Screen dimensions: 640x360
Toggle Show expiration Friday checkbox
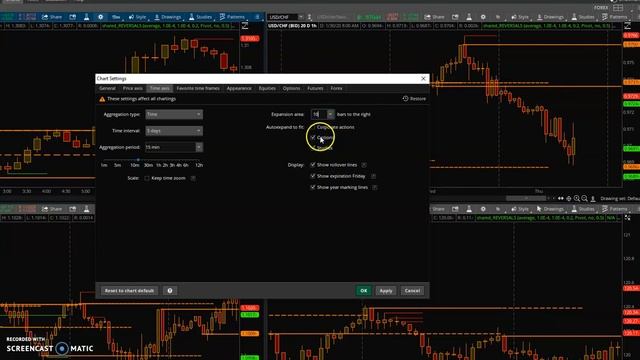313,176
